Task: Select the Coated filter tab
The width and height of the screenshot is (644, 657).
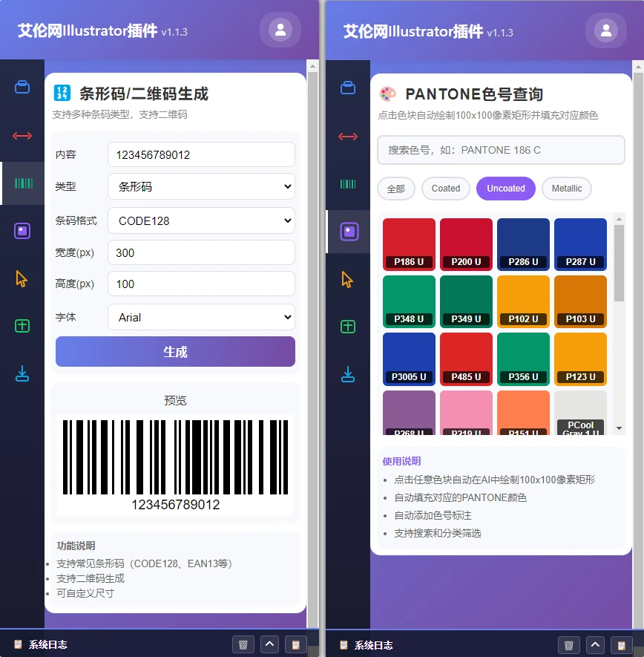Action: click(445, 189)
